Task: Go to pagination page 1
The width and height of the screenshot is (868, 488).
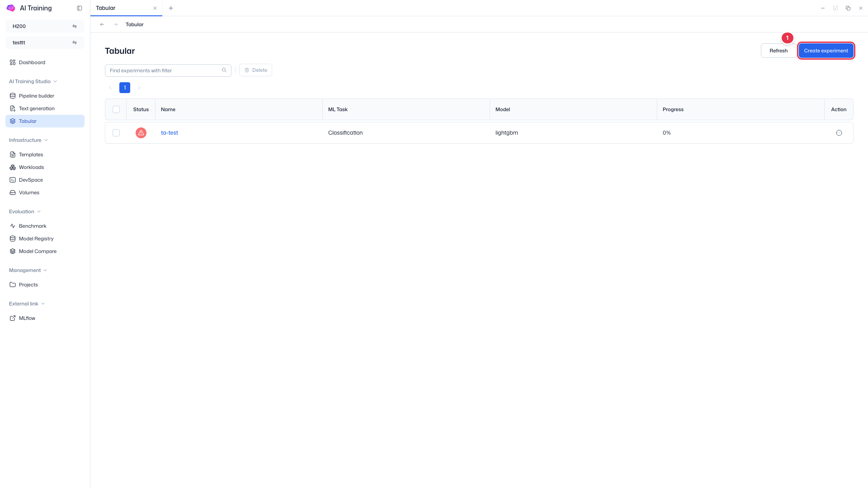Action: pyautogui.click(x=125, y=88)
